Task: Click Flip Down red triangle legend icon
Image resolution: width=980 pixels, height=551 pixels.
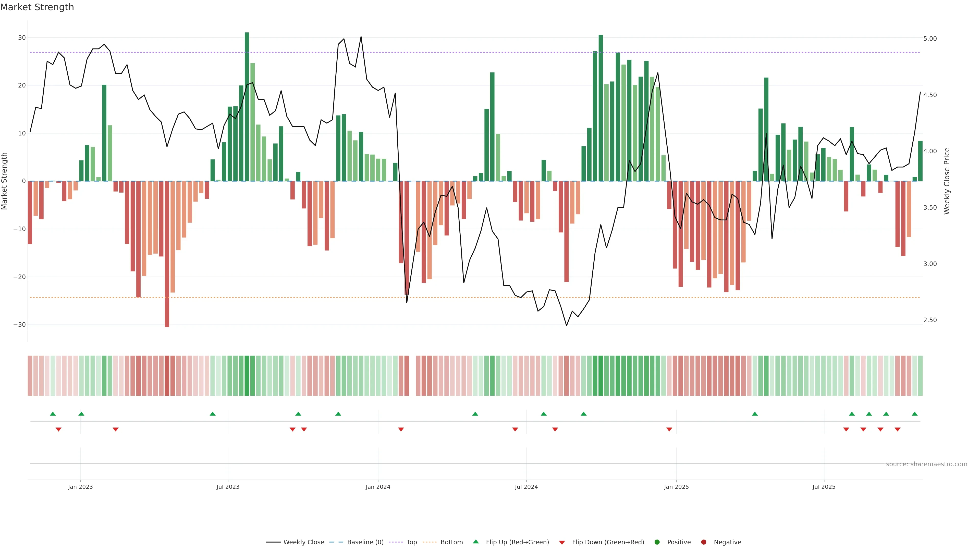Action: point(562,543)
